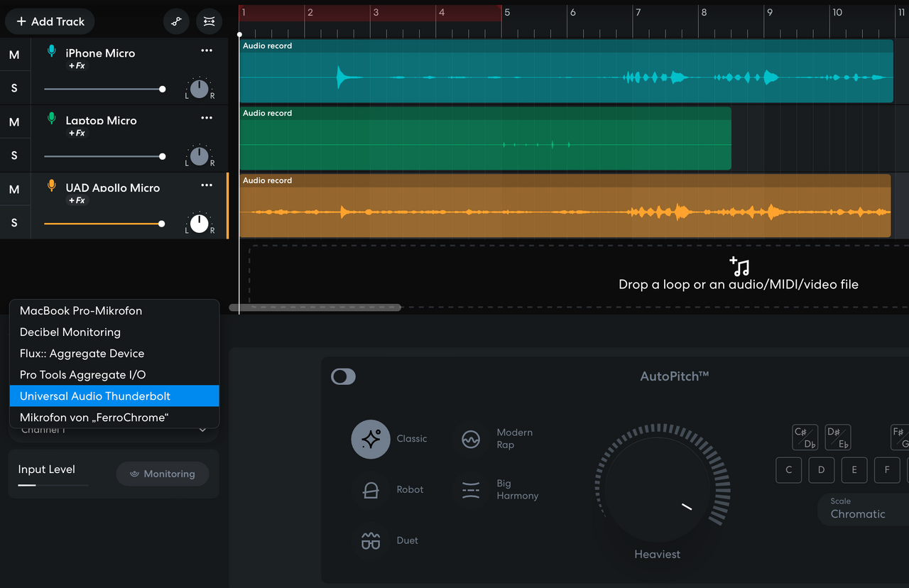Viewport: 909px width, 588px height.
Task: Add Fx to UAD Apollo Micro track
Action: pyautogui.click(x=77, y=201)
